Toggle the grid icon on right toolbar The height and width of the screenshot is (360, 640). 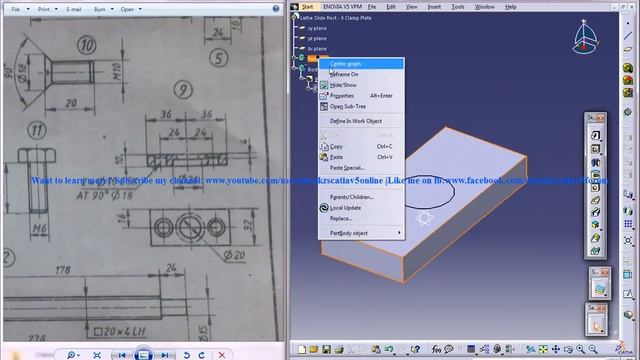click(628, 224)
